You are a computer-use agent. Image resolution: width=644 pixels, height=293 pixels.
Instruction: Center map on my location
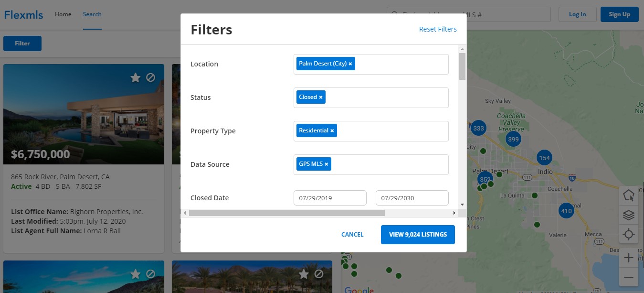629,235
